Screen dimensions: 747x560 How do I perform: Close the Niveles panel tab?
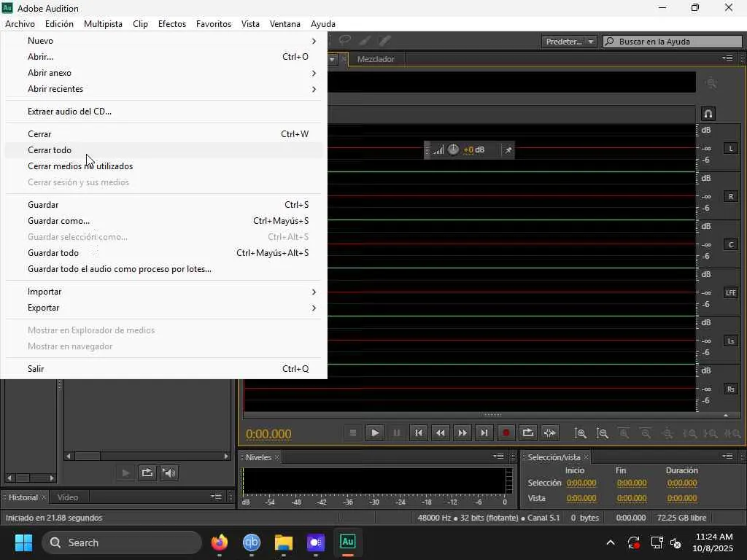pos(276,457)
